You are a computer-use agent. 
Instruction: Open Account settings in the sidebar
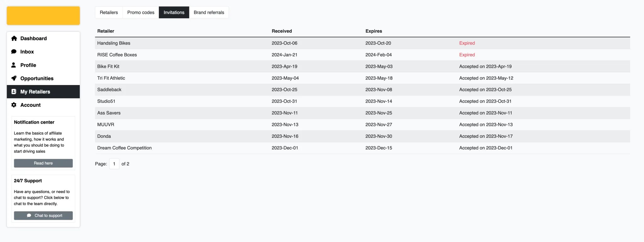point(43,105)
